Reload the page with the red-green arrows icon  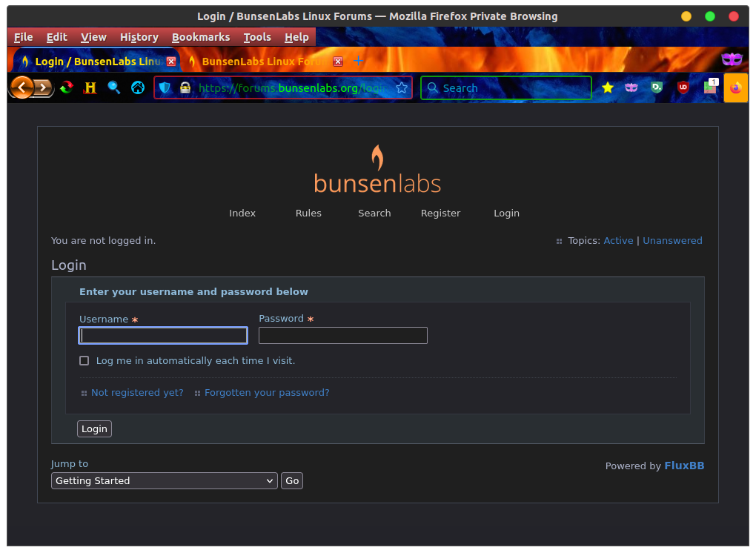point(67,87)
